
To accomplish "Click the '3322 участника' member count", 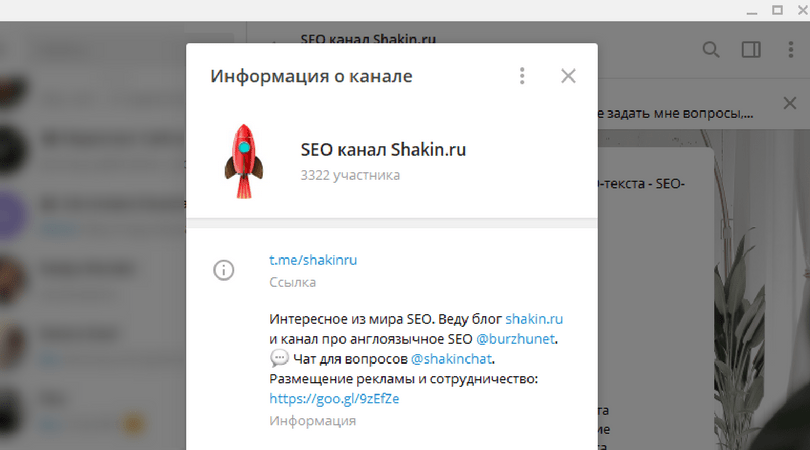I will pos(350,175).
